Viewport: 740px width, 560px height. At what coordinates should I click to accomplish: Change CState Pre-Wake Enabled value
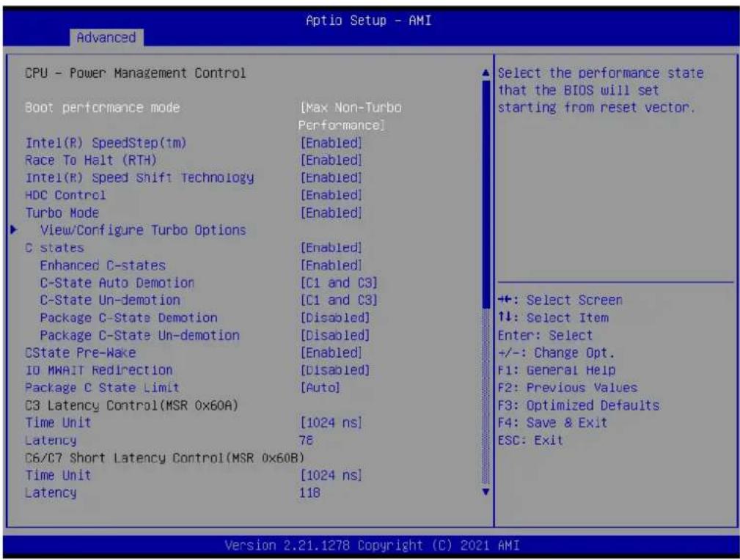tap(331, 353)
